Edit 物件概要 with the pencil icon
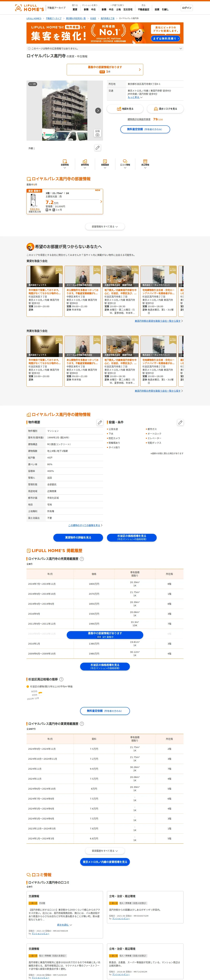210x980 pixels. pyautogui.click(x=100, y=422)
